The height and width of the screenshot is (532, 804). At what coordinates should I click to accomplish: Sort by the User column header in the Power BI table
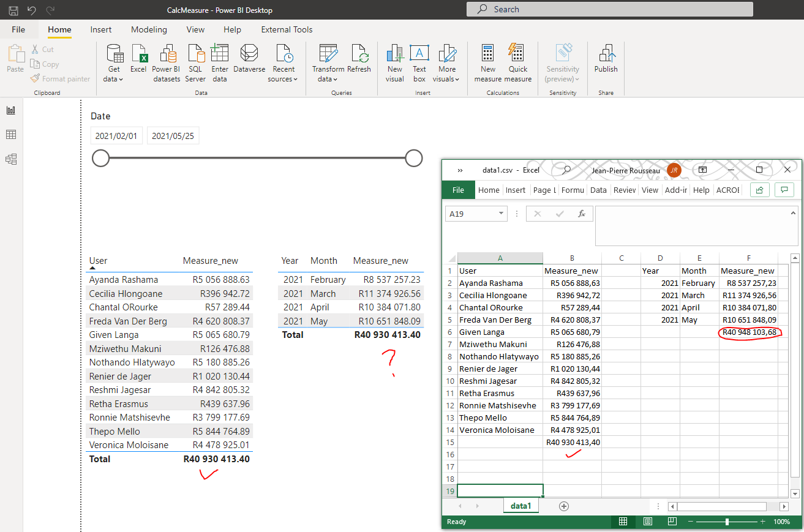98,261
